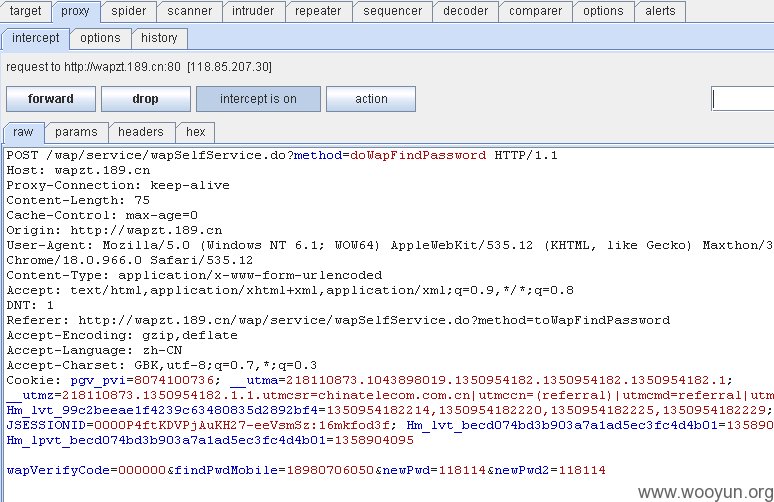Click the wapVerifyCode value 000000
This screenshot has height=502, width=774.
click(x=142, y=470)
